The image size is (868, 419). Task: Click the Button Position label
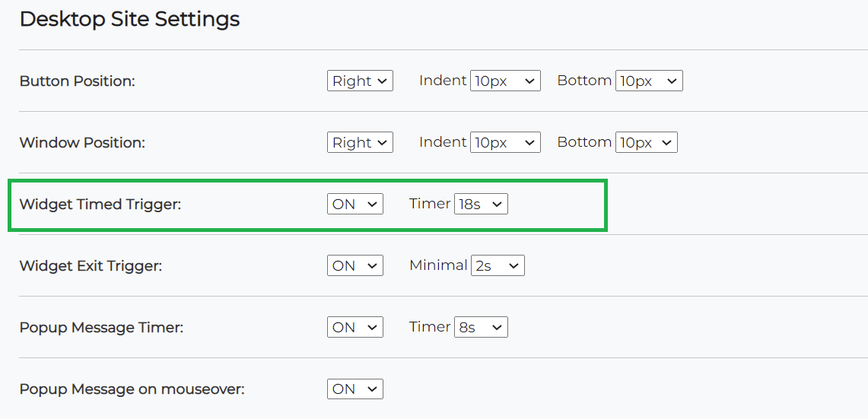click(x=77, y=81)
